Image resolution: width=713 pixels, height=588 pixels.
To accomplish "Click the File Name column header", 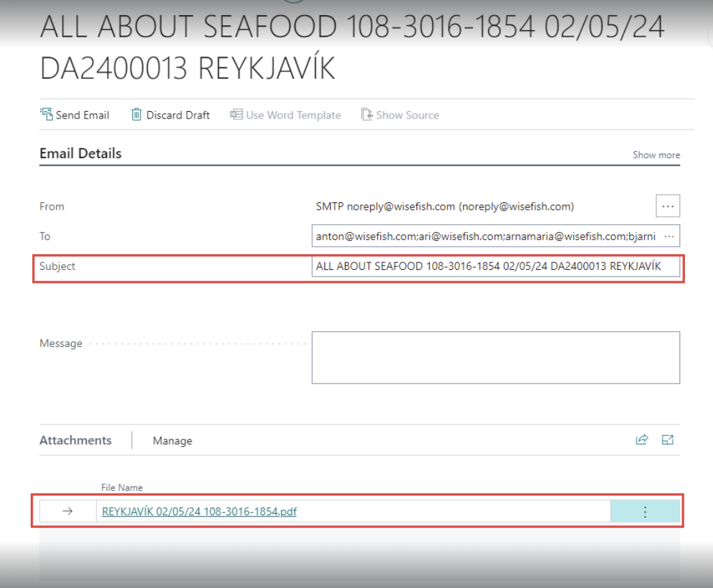I will pos(122,487).
